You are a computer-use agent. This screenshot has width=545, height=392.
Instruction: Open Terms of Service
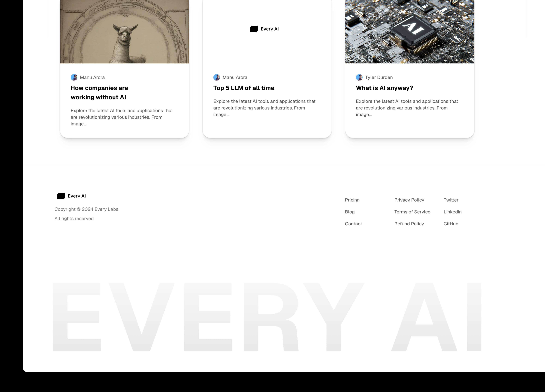(x=412, y=212)
